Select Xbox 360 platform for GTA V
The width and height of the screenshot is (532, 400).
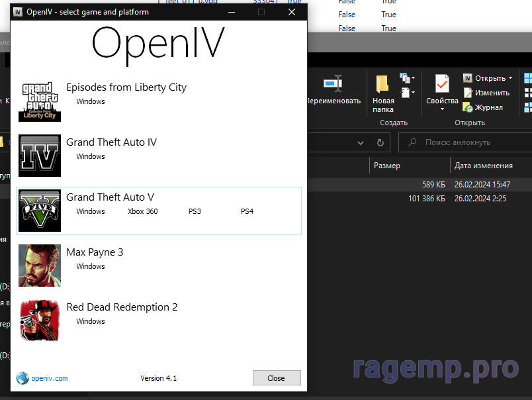(142, 212)
